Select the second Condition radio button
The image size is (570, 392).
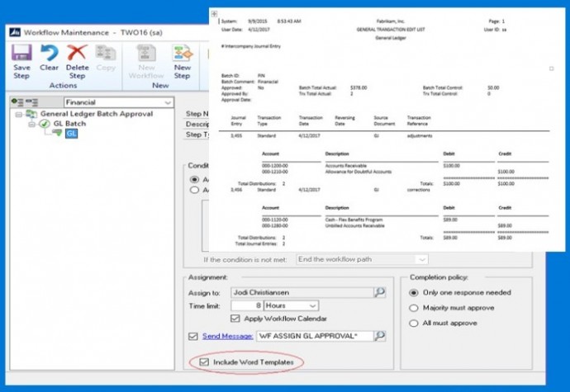[x=194, y=190]
